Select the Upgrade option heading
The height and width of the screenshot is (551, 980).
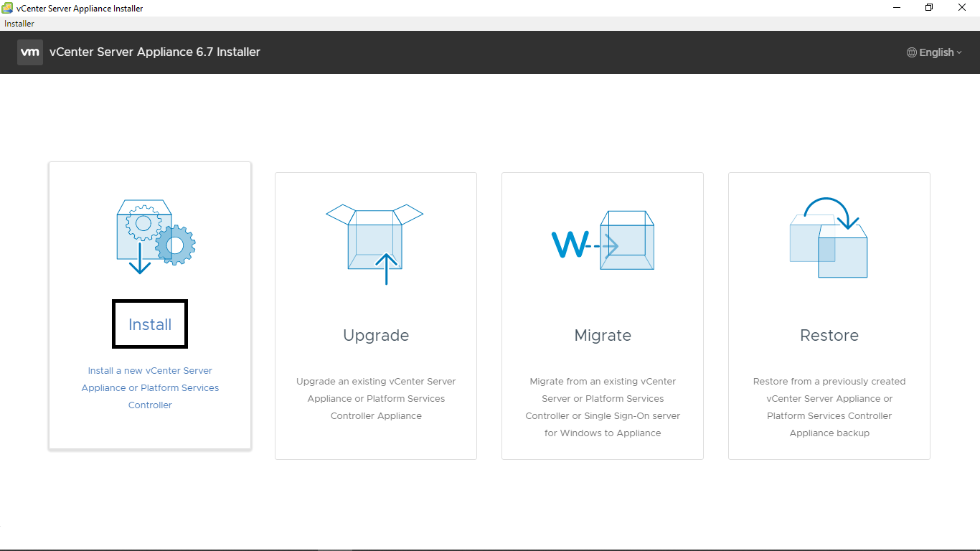tap(376, 335)
